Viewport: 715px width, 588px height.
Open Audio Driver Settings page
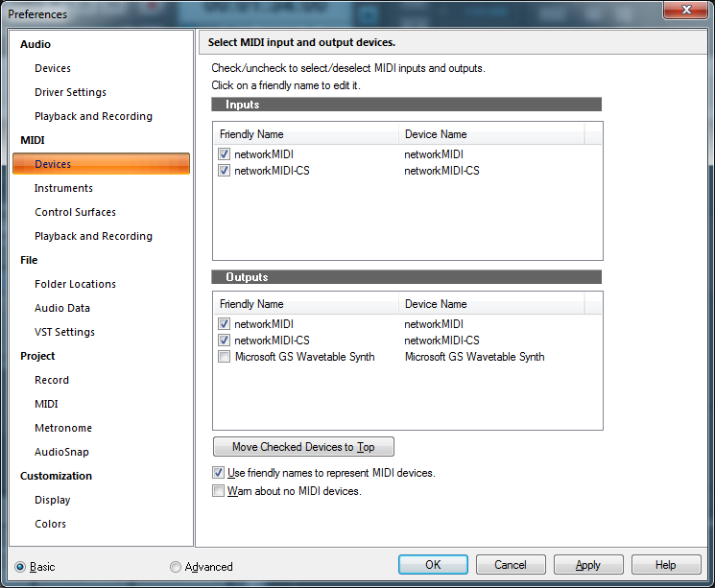[70, 92]
